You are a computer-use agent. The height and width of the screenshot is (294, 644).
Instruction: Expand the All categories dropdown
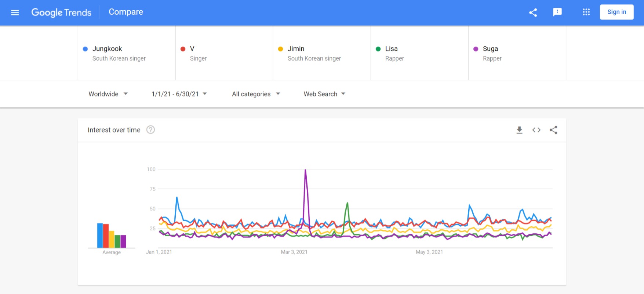click(256, 94)
